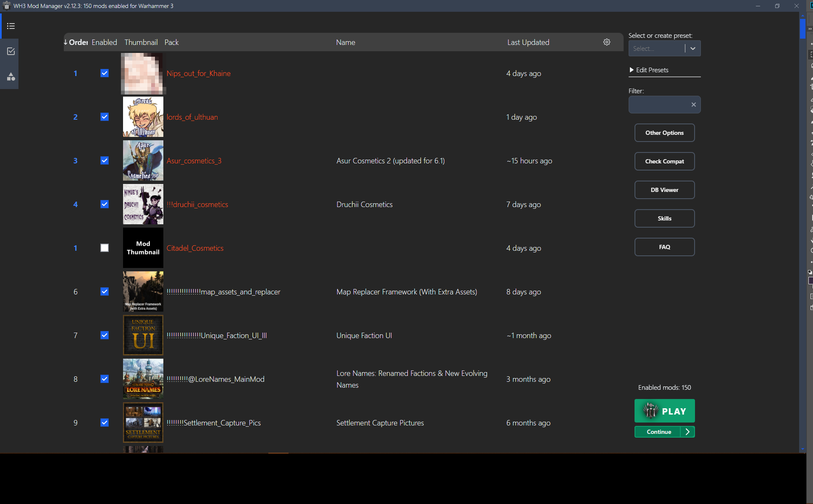Click the Unique Faction UI thumbnail
Image resolution: width=813 pixels, height=504 pixels.
(x=143, y=335)
